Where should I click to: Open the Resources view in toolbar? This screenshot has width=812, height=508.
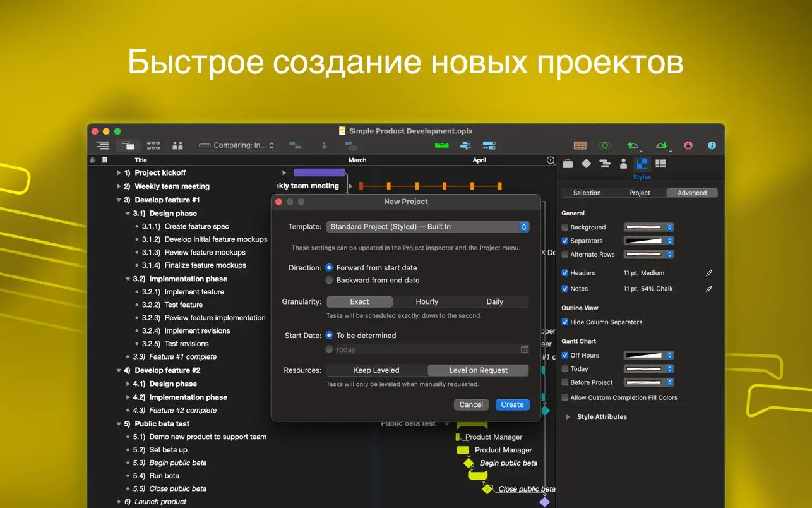pyautogui.click(x=177, y=145)
